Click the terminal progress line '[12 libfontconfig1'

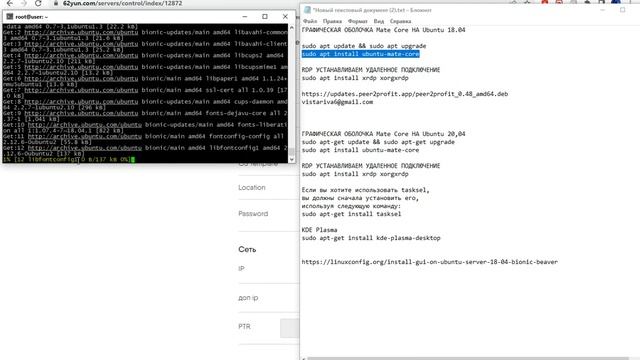click(x=69, y=160)
